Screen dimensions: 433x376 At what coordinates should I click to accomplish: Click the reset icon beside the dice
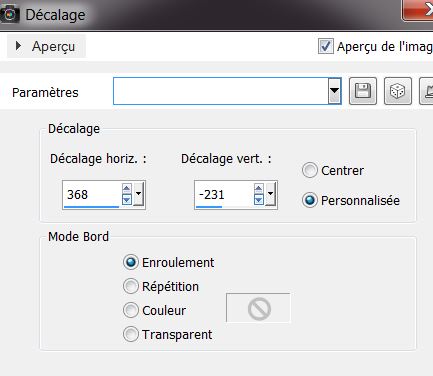pyautogui.click(x=427, y=91)
